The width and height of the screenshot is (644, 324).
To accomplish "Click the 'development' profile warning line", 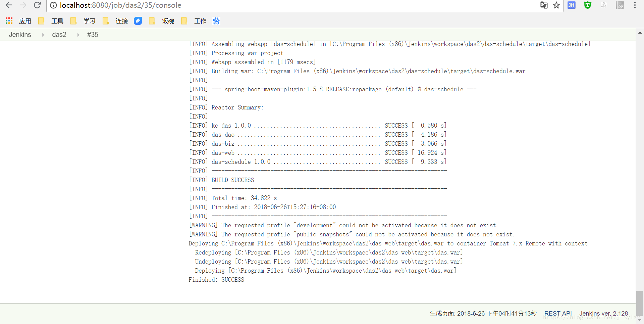I will pyautogui.click(x=343, y=225).
